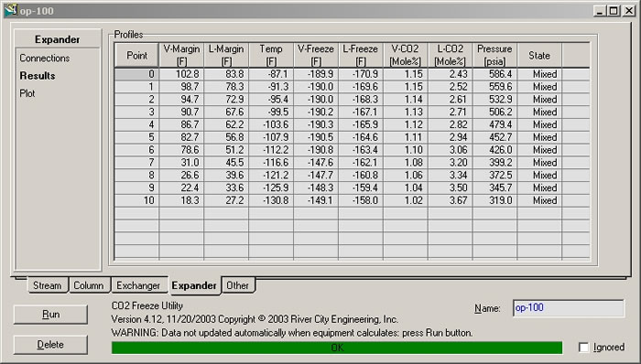This screenshot has width=641, height=364.
Task: Click the Delete button
Action: click(x=50, y=345)
